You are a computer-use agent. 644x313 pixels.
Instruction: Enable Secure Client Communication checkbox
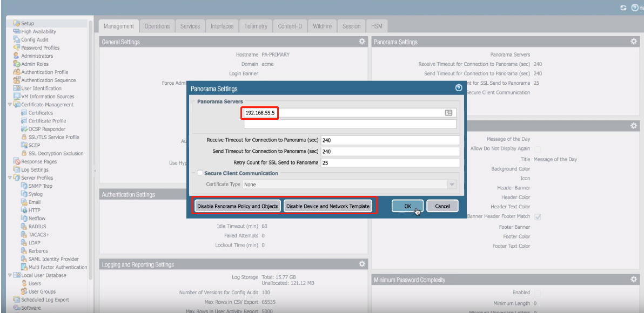tap(200, 173)
